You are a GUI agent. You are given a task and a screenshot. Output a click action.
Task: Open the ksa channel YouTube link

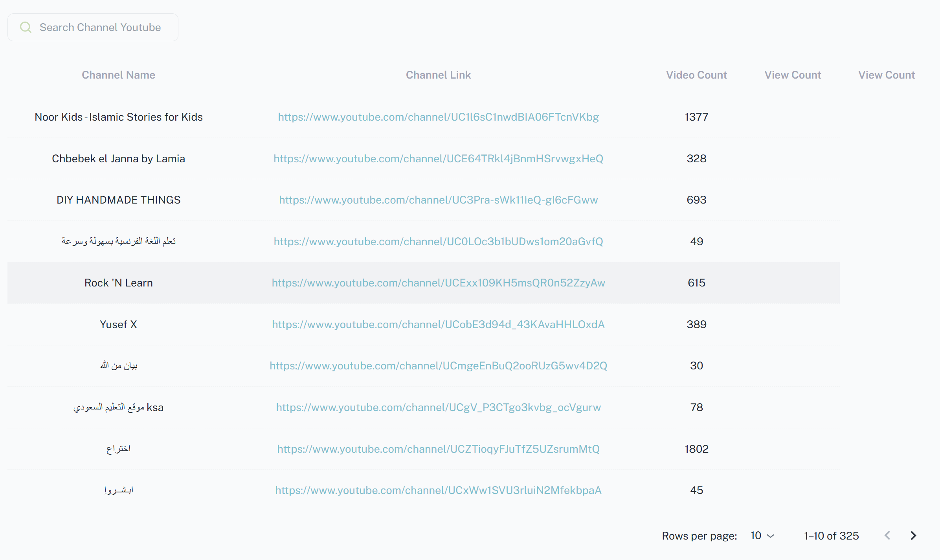(x=438, y=408)
